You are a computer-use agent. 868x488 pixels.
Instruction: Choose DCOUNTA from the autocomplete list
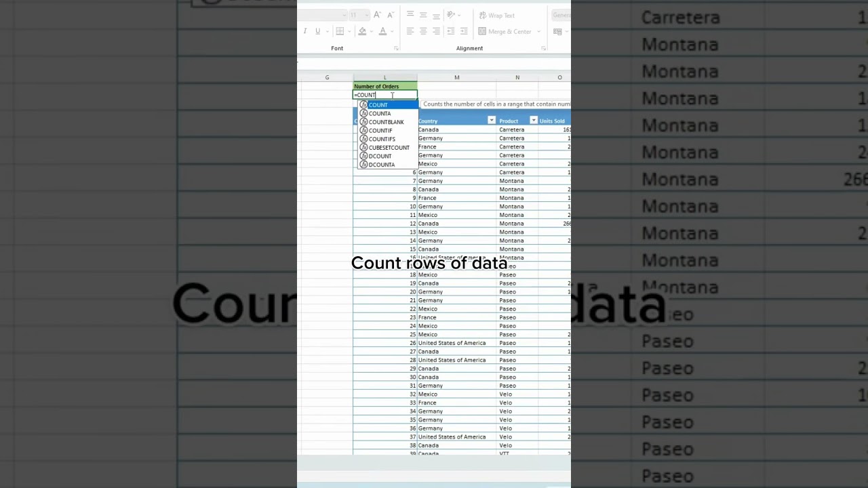point(388,164)
